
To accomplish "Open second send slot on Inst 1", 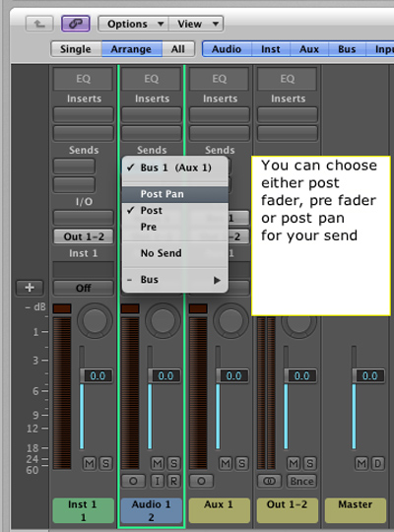I will 74,184.
